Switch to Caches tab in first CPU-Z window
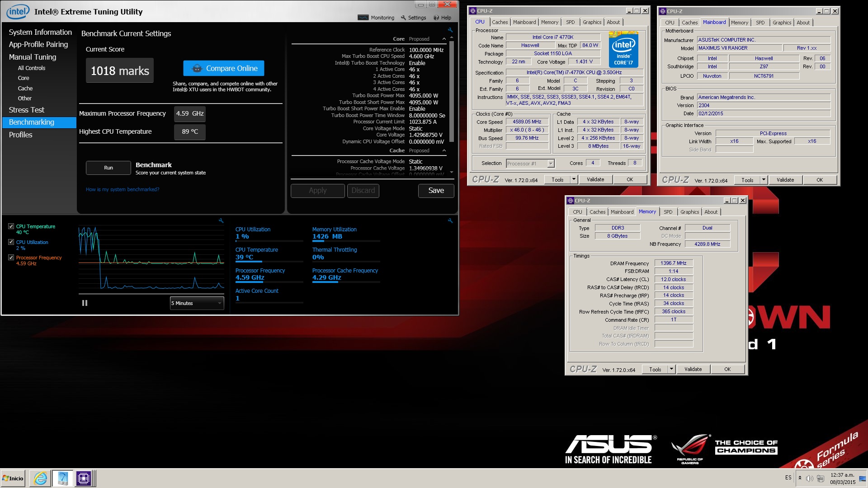The image size is (868, 488). point(500,22)
